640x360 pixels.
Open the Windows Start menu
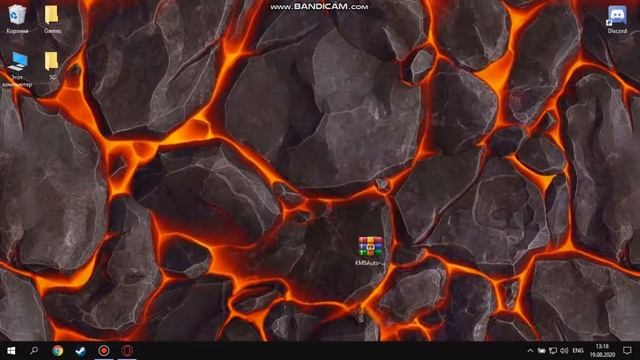coord(11,351)
